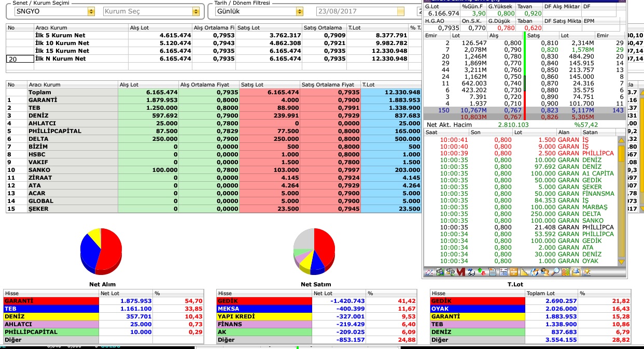
Task: Select the ACAR row in broker table
Action: pyautogui.click(x=213, y=193)
